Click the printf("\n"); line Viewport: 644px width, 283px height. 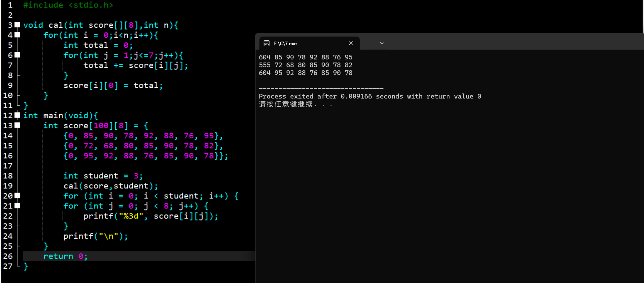pos(96,236)
